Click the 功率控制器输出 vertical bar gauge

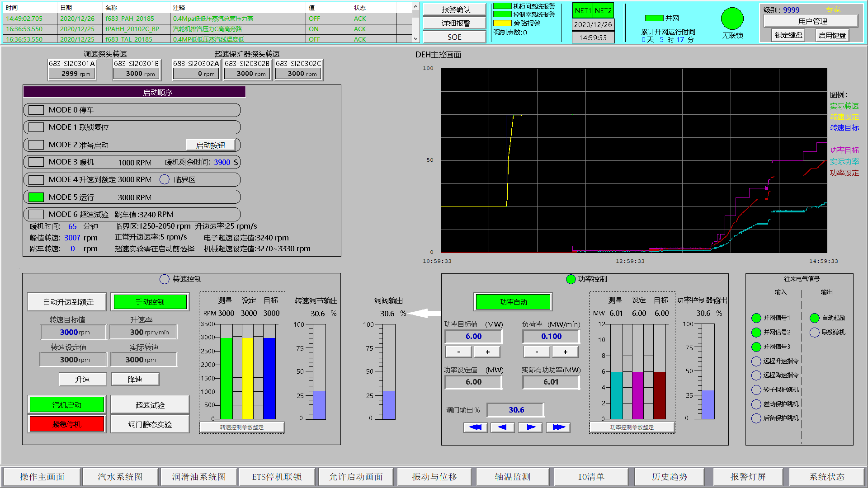(x=708, y=371)
